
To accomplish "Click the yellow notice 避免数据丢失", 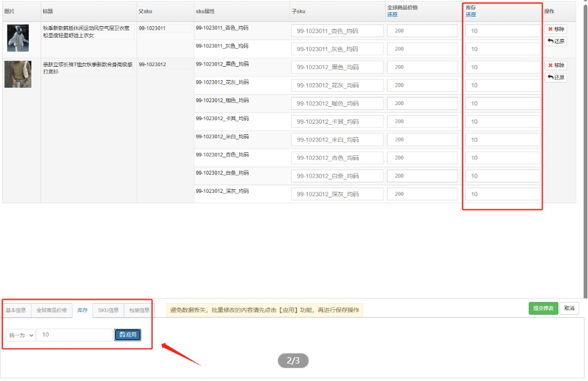I will 264,310.
